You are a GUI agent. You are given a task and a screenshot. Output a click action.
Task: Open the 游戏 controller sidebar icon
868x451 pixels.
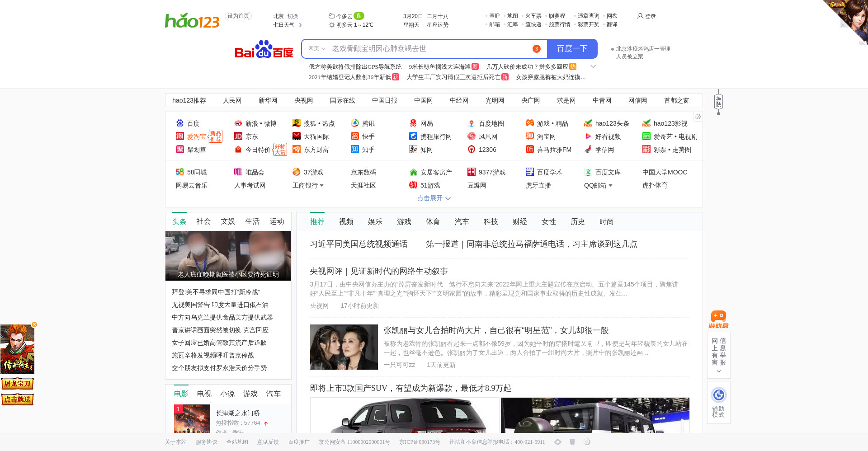pos(718,319)
